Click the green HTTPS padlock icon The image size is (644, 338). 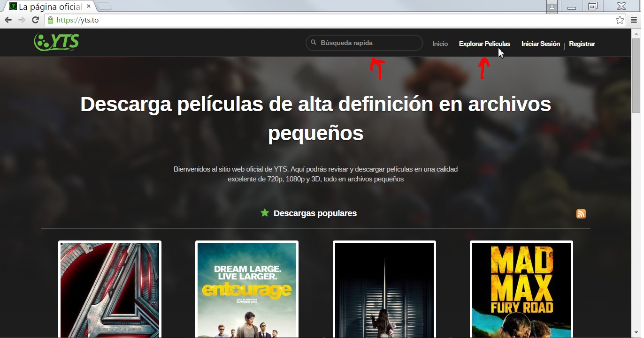pyautogui.click(x=50, y=20)
